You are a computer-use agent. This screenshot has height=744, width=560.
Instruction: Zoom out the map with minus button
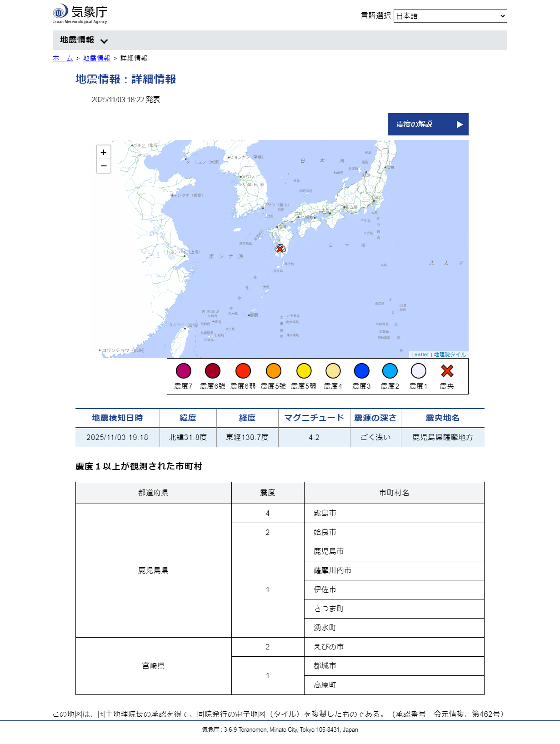[104, 166]
